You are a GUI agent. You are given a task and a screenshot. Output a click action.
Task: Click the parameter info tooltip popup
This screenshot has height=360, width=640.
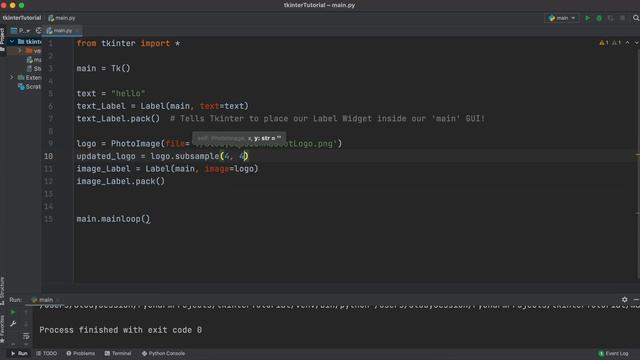[239, 138]
